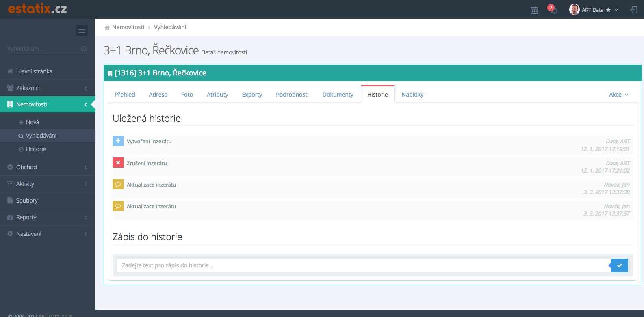Select the active Historie tab
The width and height of the screenshot is (644, 317).
[377, 95]
